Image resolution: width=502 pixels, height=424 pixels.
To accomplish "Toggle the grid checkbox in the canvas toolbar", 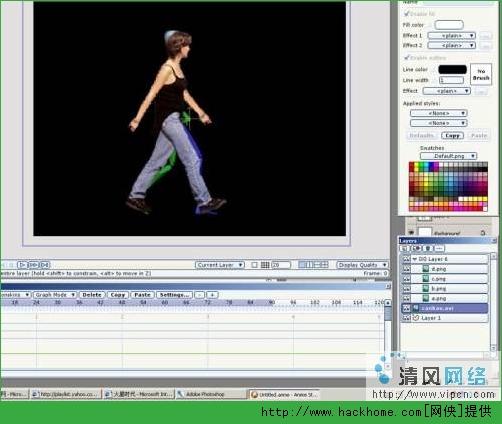I will (x=255, y=265).
